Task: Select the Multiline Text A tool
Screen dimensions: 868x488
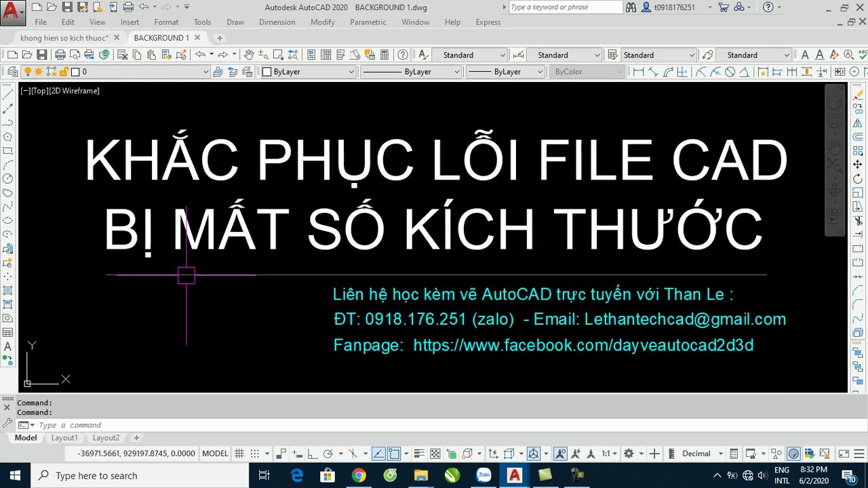Action: tap(8, 346)
